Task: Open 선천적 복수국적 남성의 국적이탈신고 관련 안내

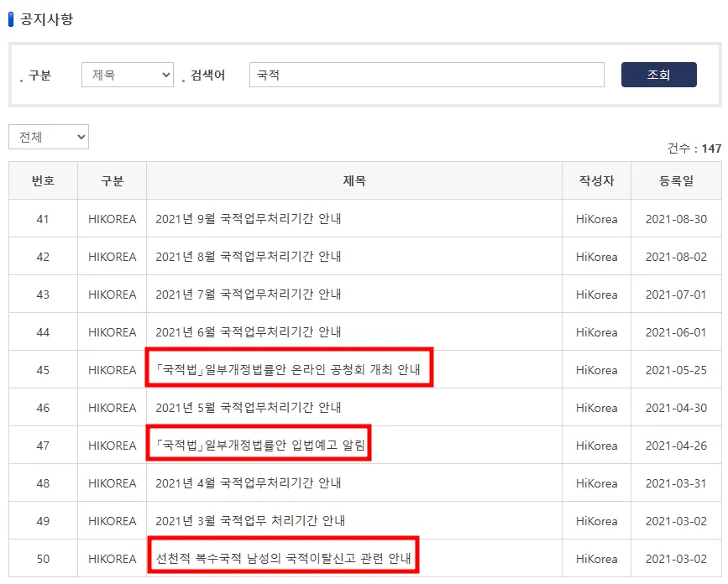Action: [x=283, y=559]
